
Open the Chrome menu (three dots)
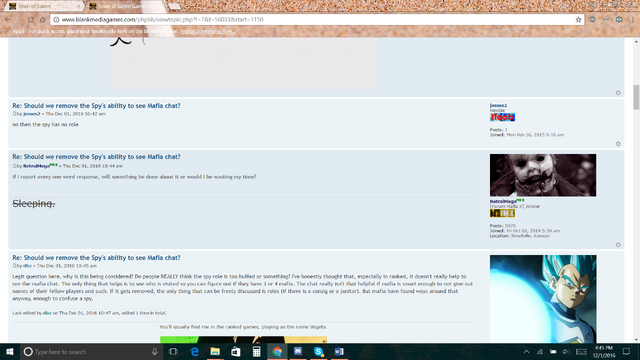[x=633, y=20]
